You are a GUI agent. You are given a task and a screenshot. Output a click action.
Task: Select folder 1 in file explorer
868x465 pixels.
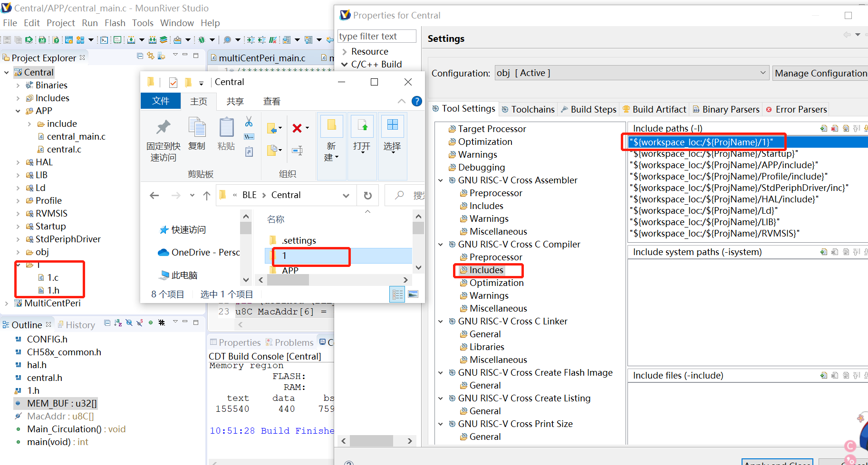click(338, 256)
